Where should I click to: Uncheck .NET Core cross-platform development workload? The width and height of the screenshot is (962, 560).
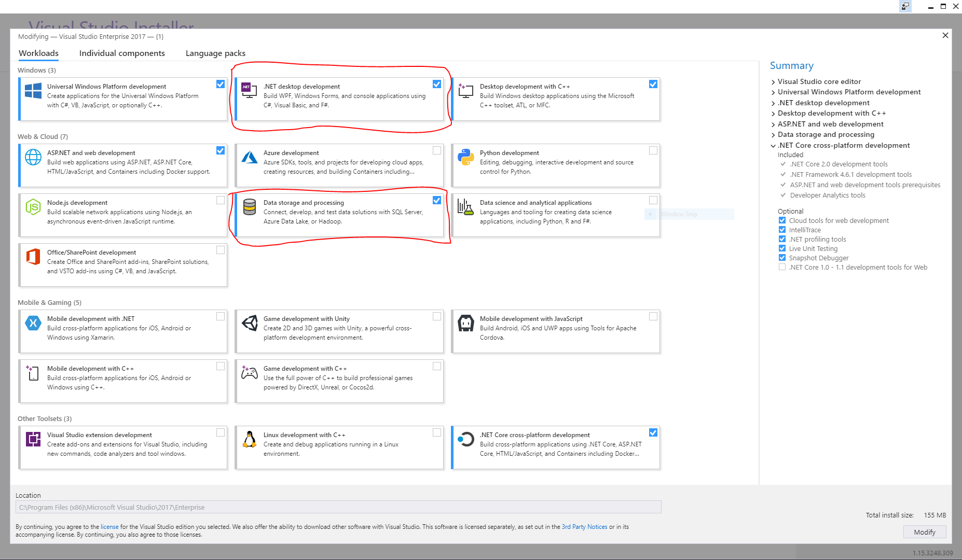coord(653,432)
